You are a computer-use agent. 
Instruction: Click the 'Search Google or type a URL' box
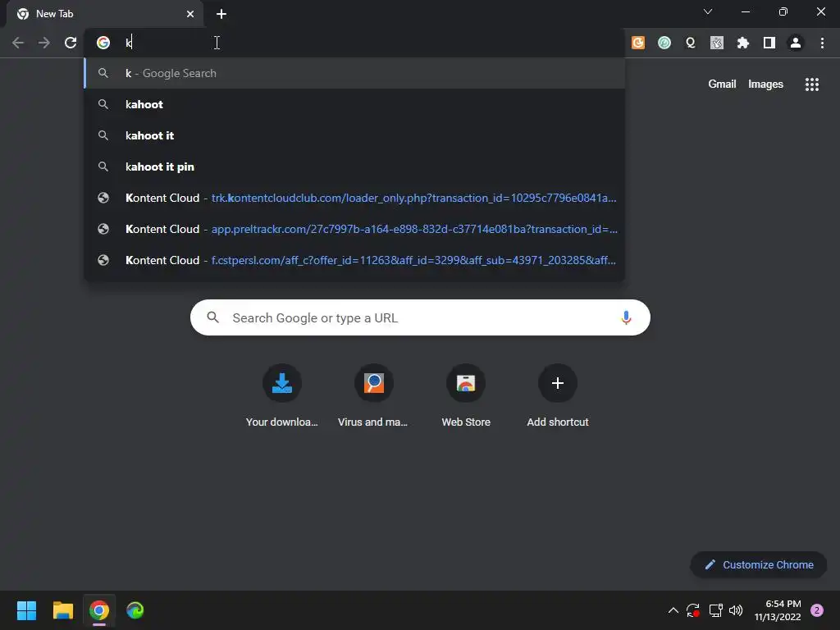coord(420,317)
